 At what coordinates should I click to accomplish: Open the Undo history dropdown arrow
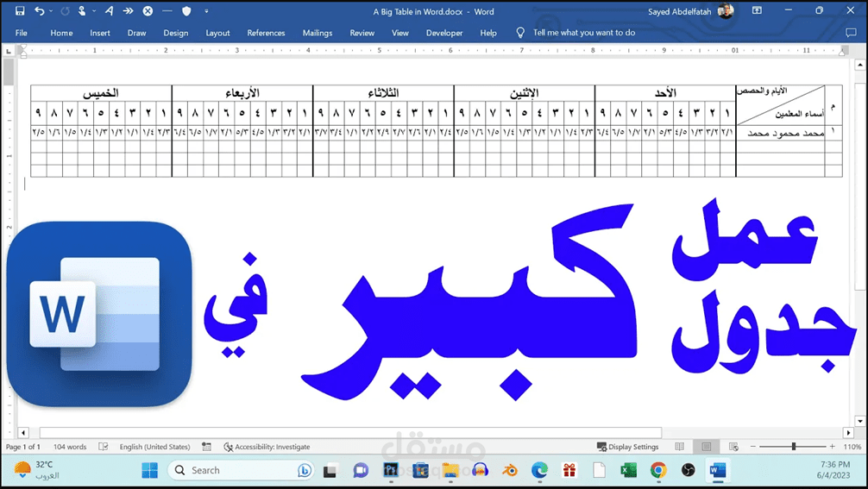pos(51,11)
